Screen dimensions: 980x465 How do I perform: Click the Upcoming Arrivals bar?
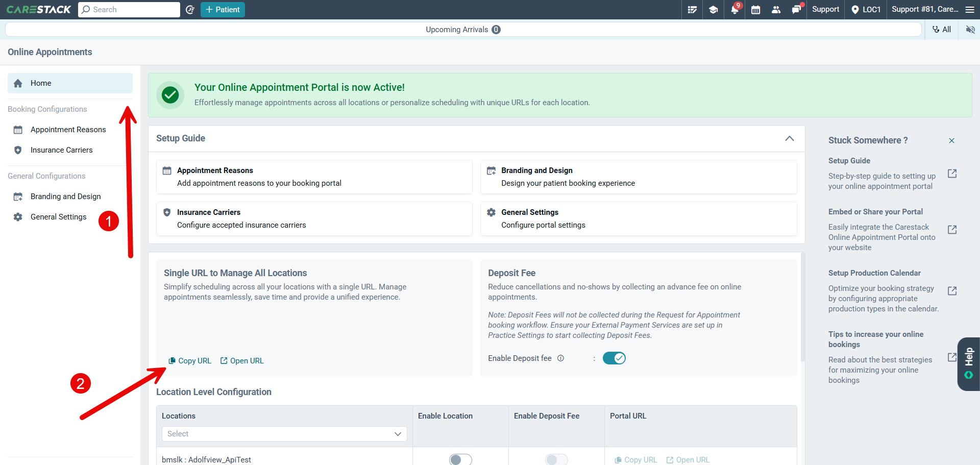463,30
